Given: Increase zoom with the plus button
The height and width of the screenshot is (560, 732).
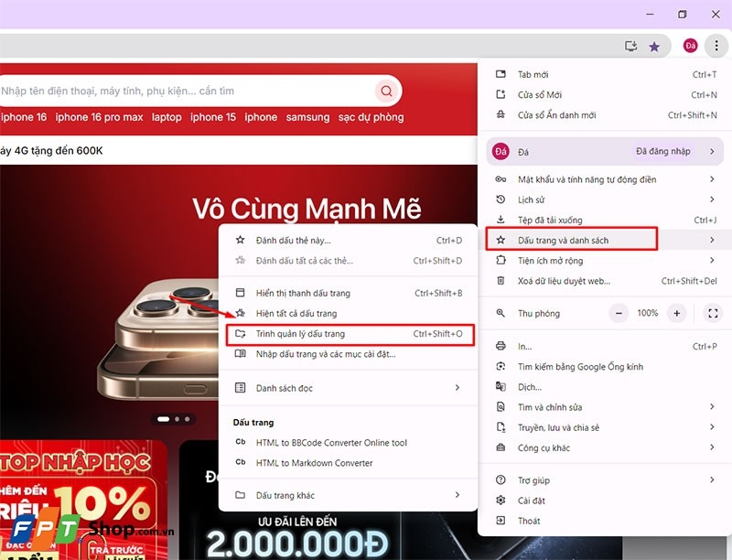Looking at the screenshot, I should tap(676, 313).
